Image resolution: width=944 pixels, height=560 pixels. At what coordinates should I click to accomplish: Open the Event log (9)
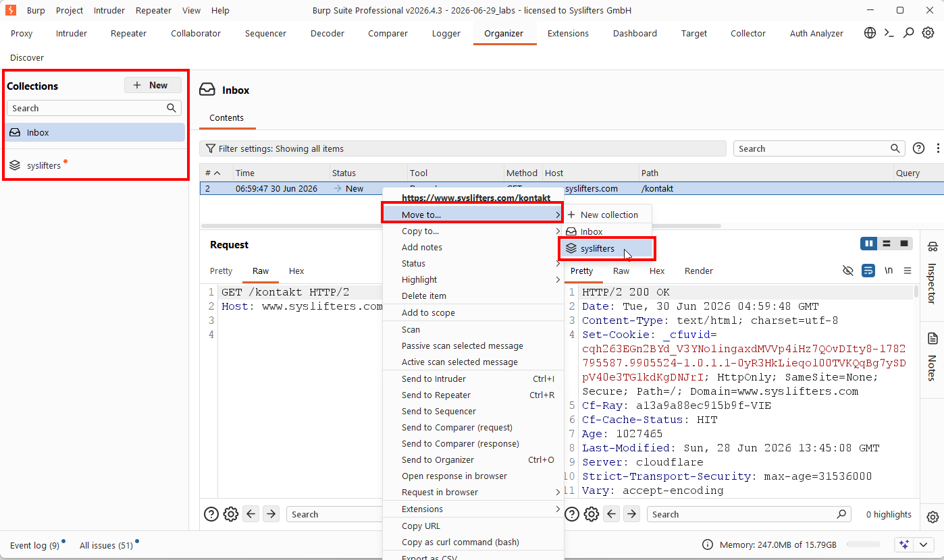point(34,545)
